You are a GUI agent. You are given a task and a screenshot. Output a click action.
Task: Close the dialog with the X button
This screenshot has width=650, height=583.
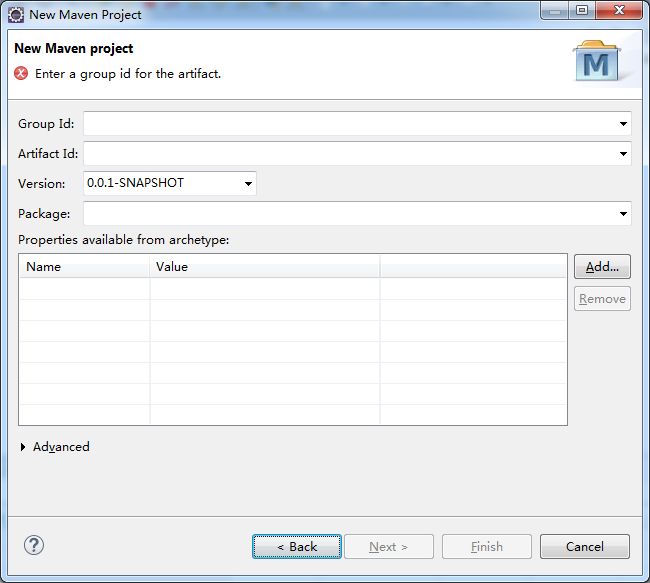619,11
